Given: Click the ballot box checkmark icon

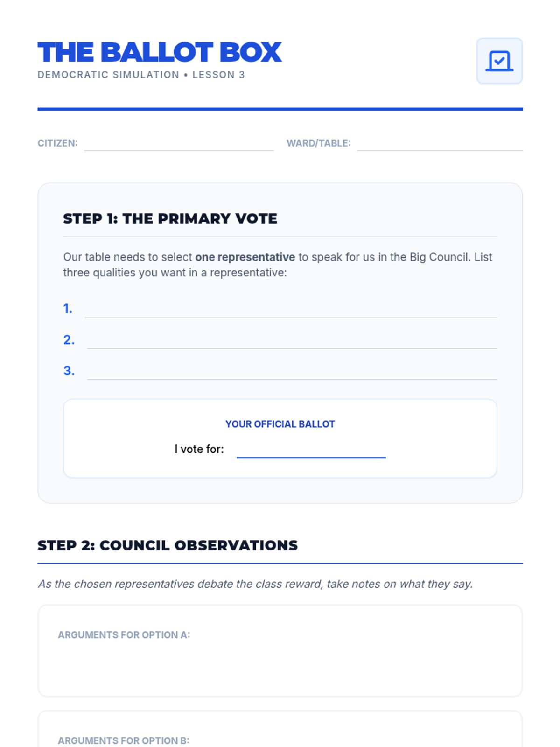Looking at the screenshot, I should 499,61.
